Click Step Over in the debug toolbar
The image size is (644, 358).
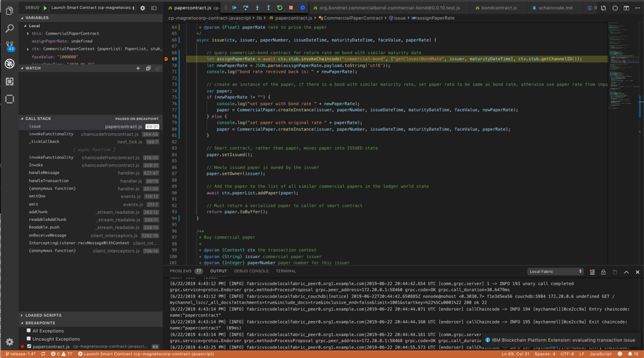coord(245,8)
